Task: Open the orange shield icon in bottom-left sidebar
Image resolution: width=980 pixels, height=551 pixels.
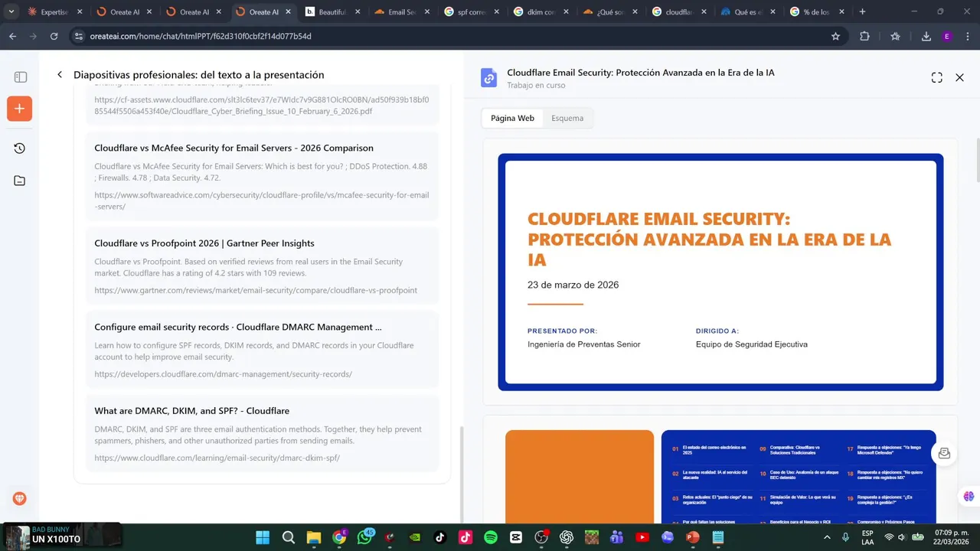Action: click(20, 499)
